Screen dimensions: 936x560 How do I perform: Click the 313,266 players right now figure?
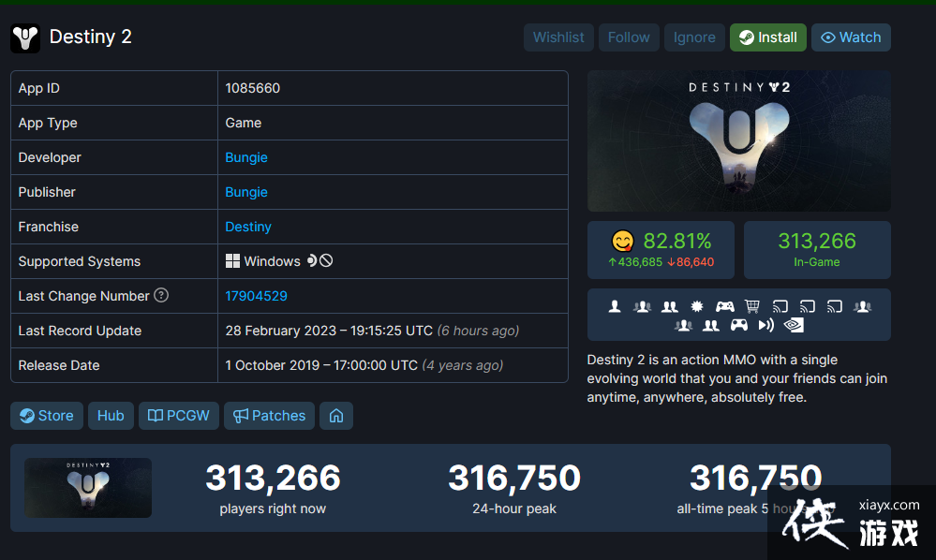pyautogui.click(x=273, y=478)
